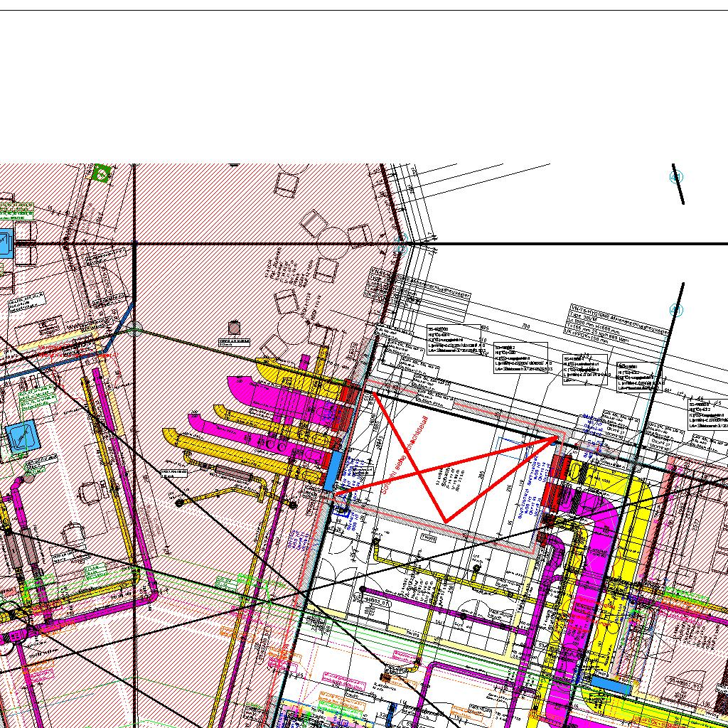Click the red damper block atop left duct cluster
The width and height of the screenshot is (728, 728).
tap(348, 391)
